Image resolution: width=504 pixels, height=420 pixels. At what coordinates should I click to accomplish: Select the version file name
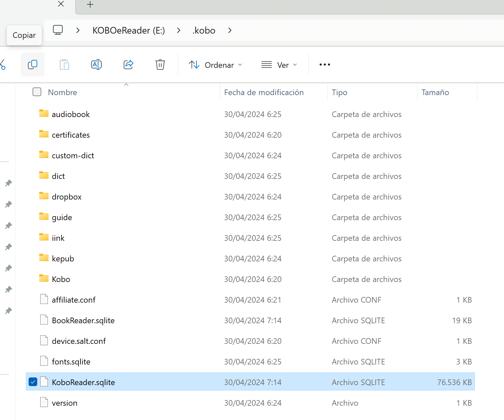(65, 403)
